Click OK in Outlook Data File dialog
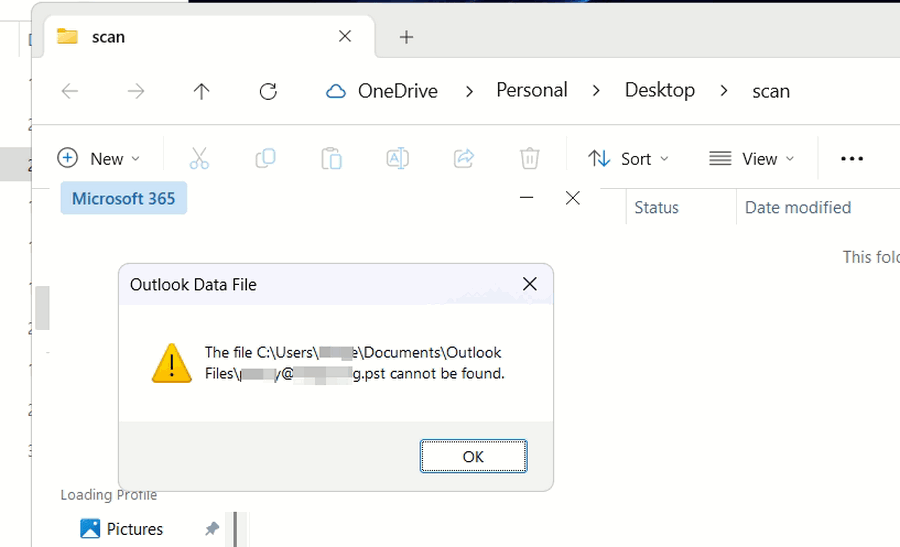 click(x=473, y=456)
